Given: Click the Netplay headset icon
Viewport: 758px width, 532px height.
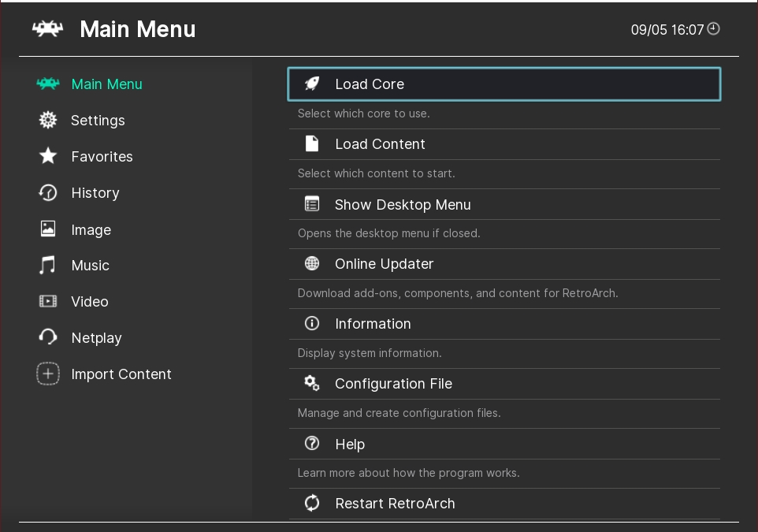Looking at the screenshot, I should tap(48, 337).
